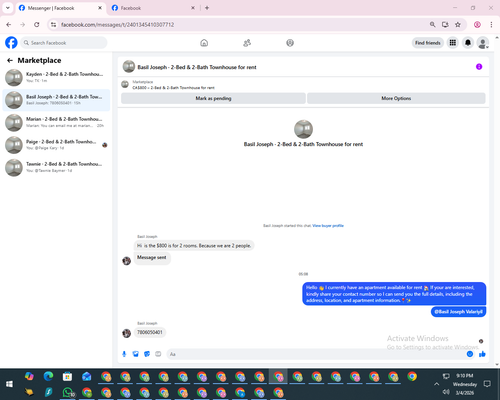Viewport: 500px width, 400px height.
Task: Bookmark this page with star icon
Action: (x=458, y=25)
